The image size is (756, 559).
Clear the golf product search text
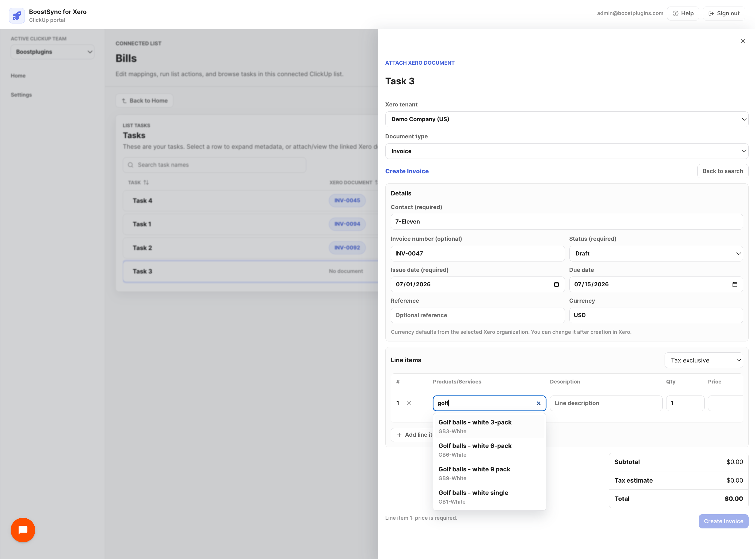tap(538, 403)
